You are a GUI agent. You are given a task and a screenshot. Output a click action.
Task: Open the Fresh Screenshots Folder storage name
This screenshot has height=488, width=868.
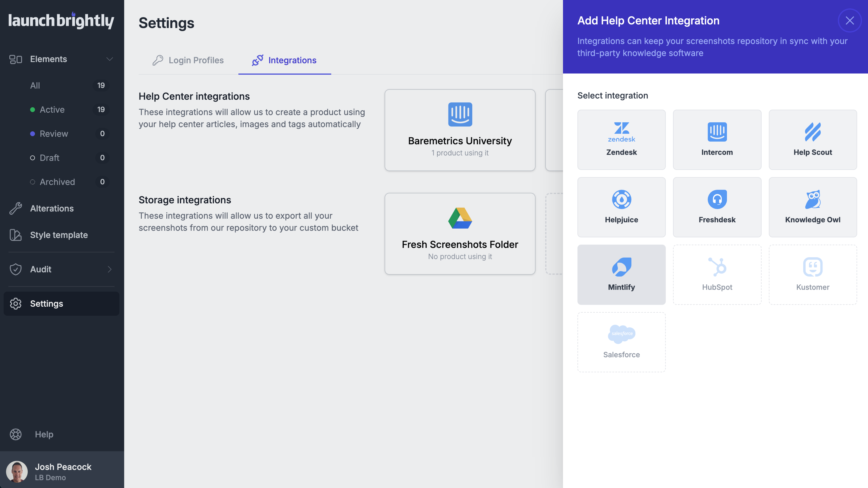tap(460, 245)
